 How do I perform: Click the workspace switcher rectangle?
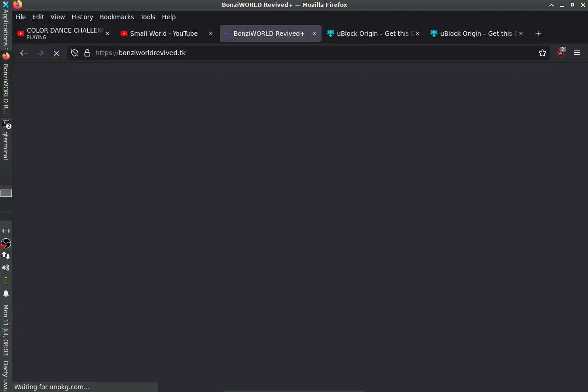[6, 193]
